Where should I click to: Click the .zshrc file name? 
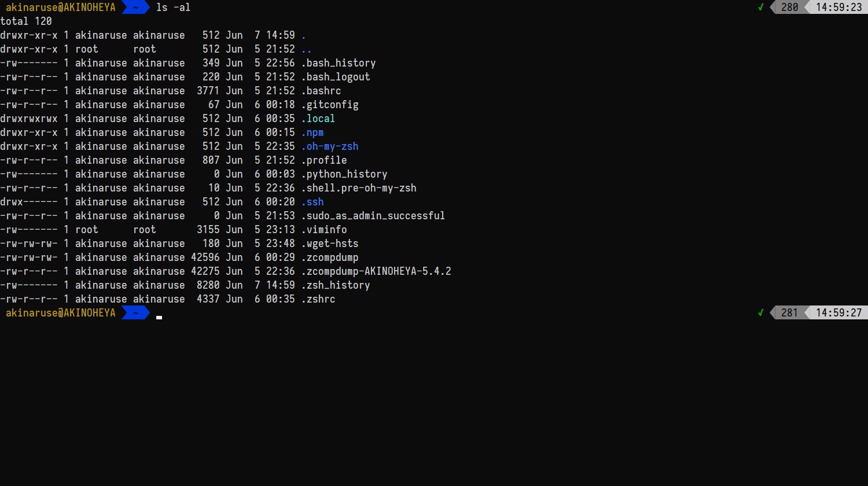(318, 299)
